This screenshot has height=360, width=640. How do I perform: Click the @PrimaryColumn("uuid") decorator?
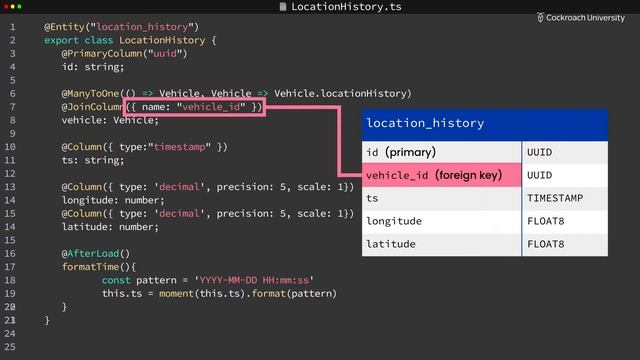(x=124, y=53)
